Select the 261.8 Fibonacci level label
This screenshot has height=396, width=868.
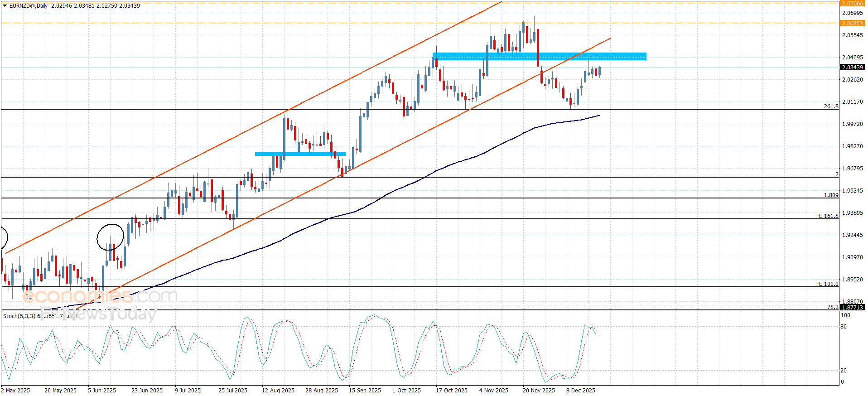(831, 106)
